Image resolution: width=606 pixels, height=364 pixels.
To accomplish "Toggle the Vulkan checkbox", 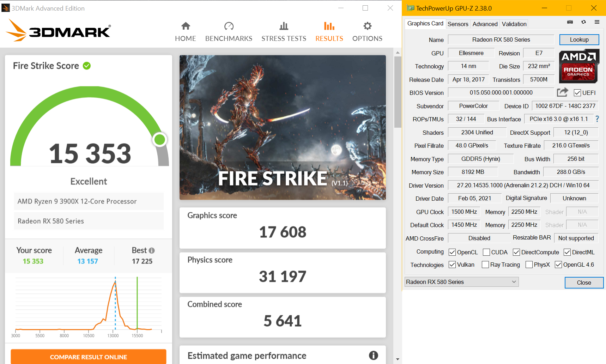I will pos(452,265).
